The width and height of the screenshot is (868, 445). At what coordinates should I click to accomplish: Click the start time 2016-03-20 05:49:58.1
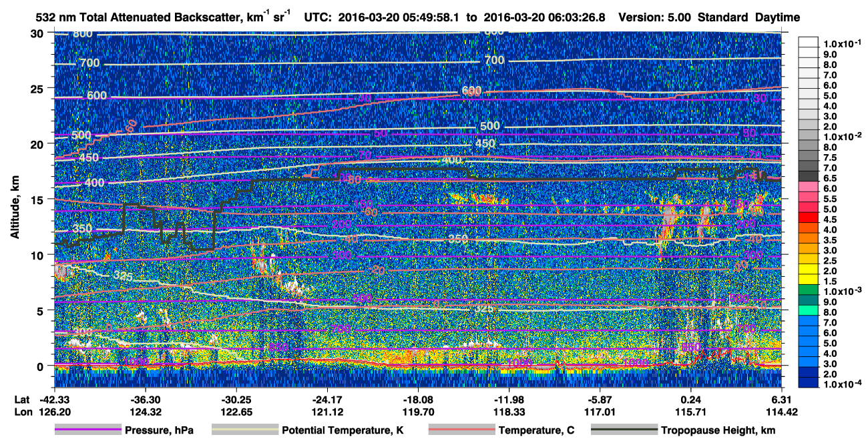(x=398, y=17)
